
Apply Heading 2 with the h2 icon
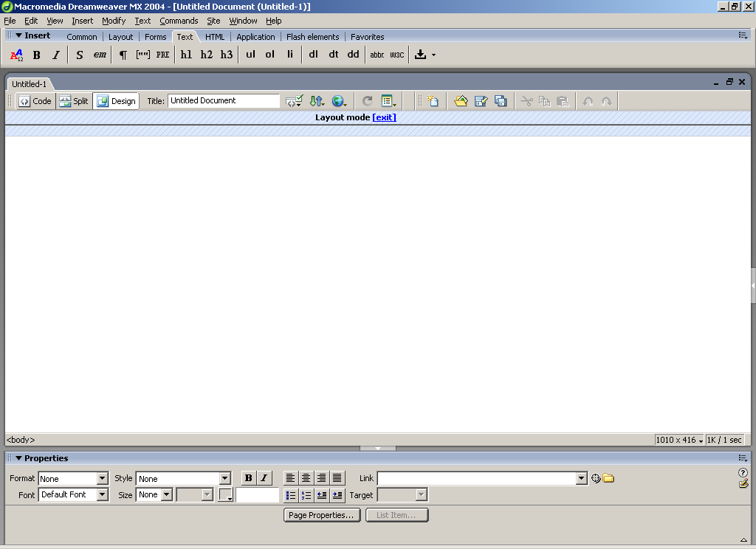pyautogui.click(x=207, y=55)
